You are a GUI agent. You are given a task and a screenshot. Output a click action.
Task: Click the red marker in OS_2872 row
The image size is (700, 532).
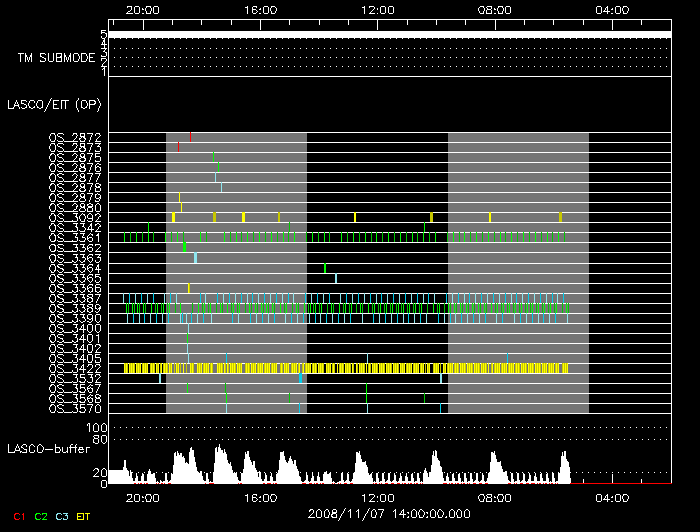[x=190, y=136]
